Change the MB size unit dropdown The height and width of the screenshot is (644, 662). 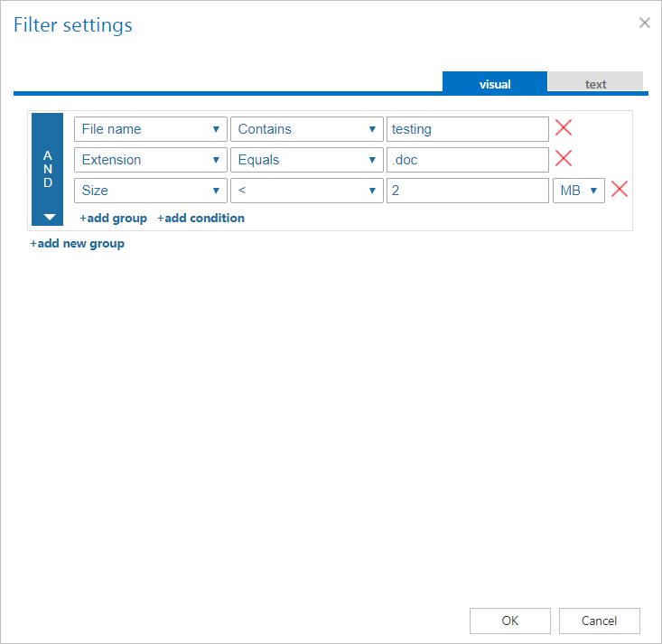point(578,191)
